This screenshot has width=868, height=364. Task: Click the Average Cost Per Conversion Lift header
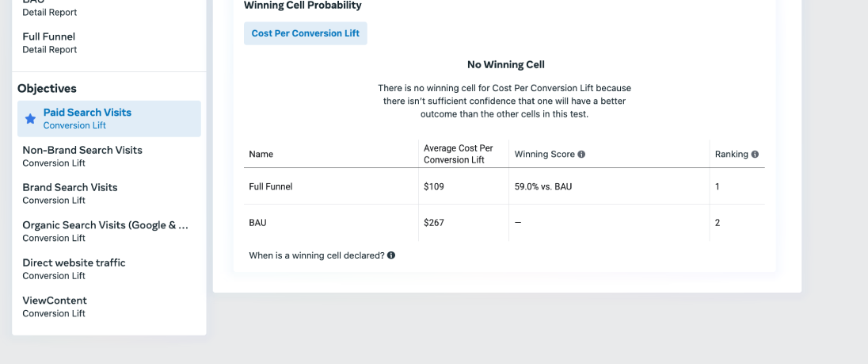pyautogui.click(x=459, y=154)
